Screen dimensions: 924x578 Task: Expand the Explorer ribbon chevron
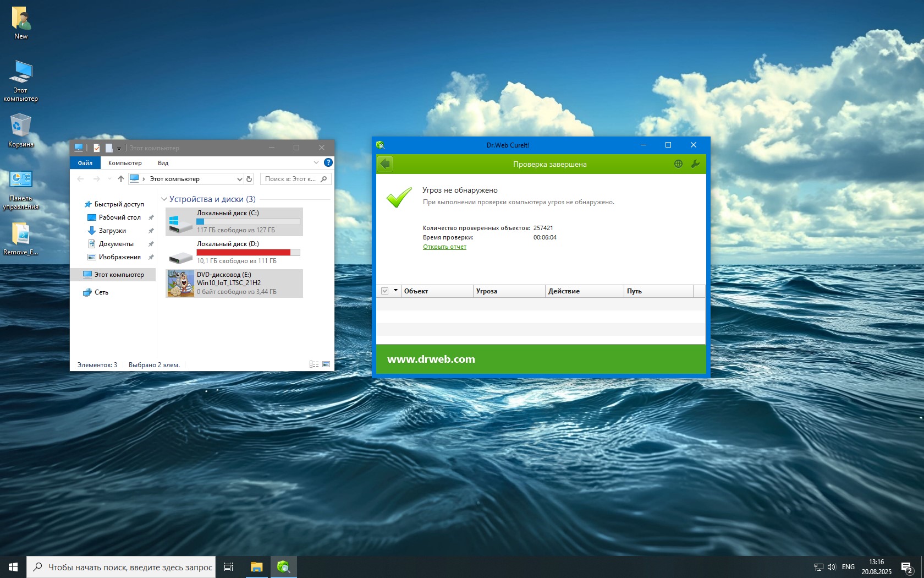316,162
